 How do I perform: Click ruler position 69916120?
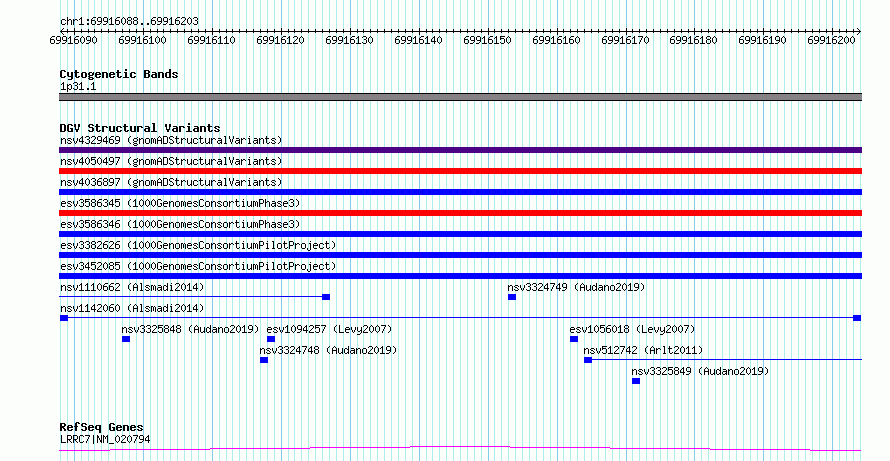click(x=280, y=40)
